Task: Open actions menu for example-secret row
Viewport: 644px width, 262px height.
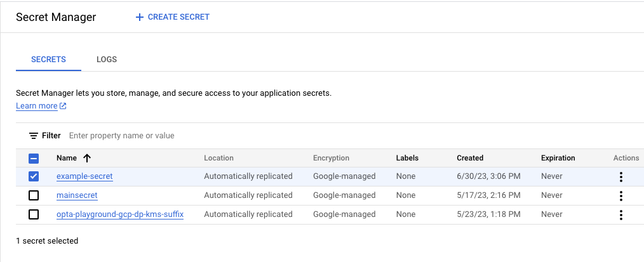Action: coord(621,176)
